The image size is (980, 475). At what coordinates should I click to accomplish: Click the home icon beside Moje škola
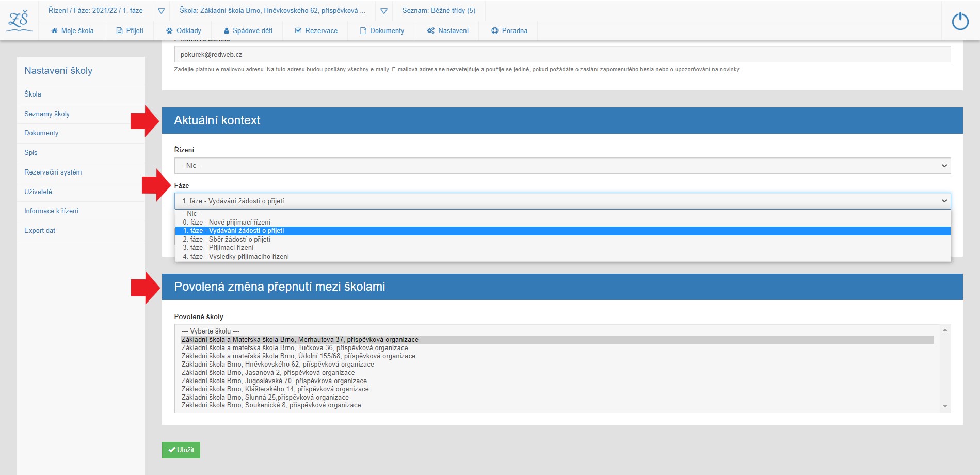tap(54, 31)
